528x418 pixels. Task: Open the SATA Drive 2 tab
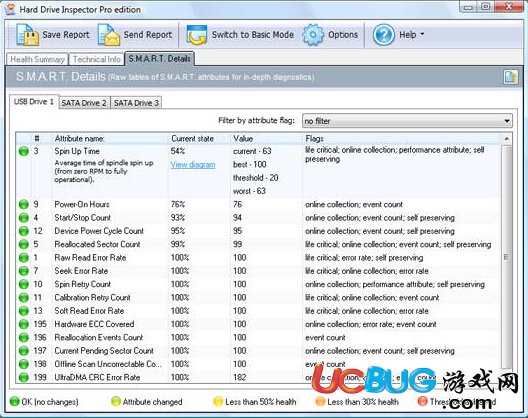(84, 103)
